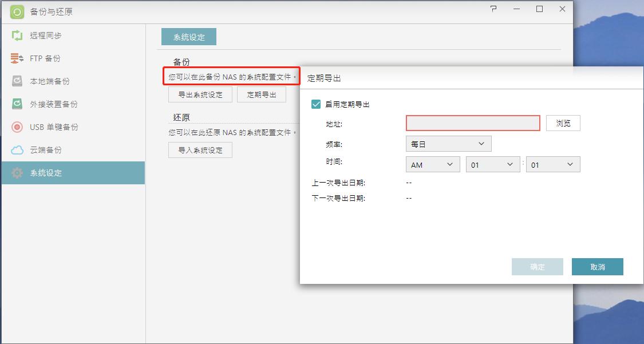Click the 外接装置备份 device icon
Viewport: 644px width, 344px height.
tap(17, 104)
